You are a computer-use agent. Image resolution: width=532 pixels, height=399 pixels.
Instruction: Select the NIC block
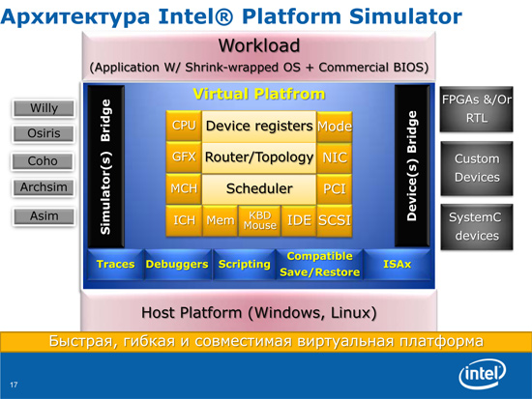point(335,157)
